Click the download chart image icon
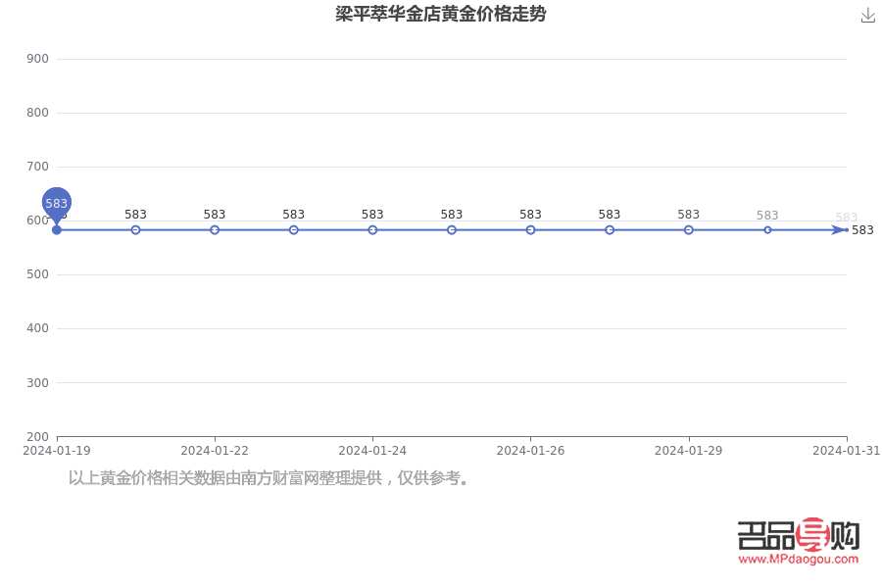Image resolution: width=882 pixels, height=588 pixels. [x=868, y=16]
